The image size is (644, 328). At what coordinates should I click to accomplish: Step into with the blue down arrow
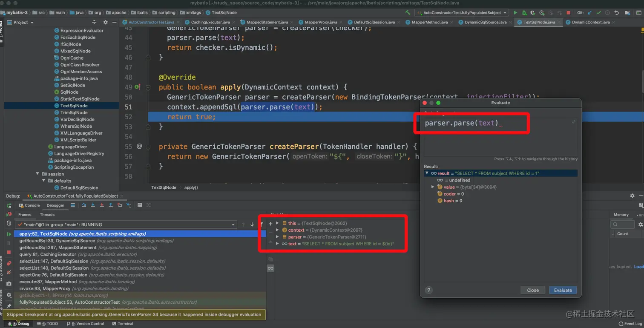93,205
